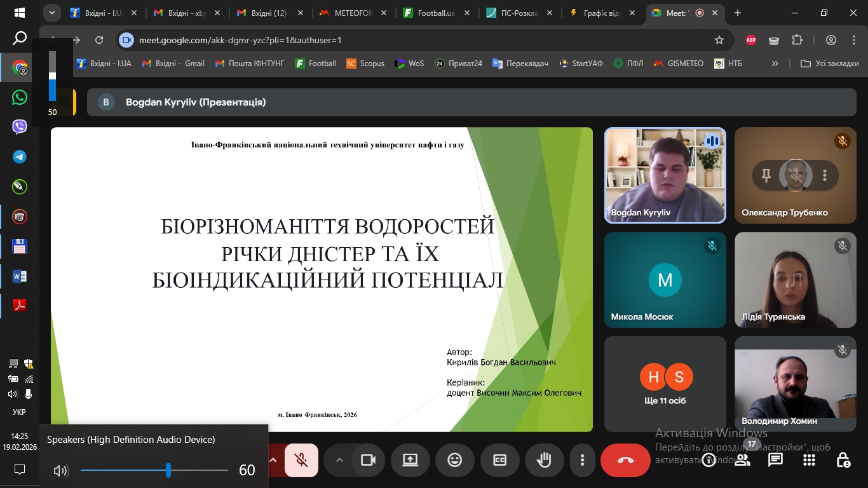
Task: Mute Bogdan Kyryliv's audio indicator
Action: 712,141
